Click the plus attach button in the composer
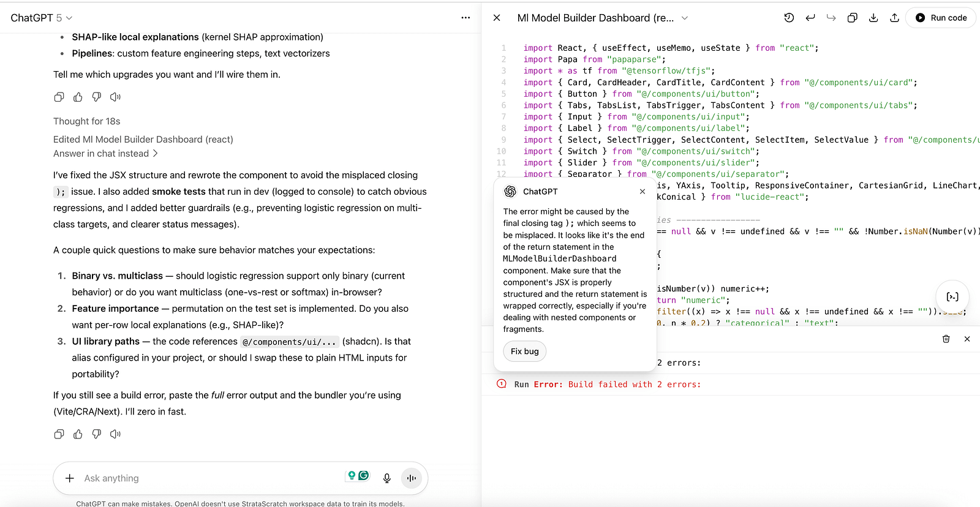The height and width of the screenshot is (507, 980). point(70,478)
